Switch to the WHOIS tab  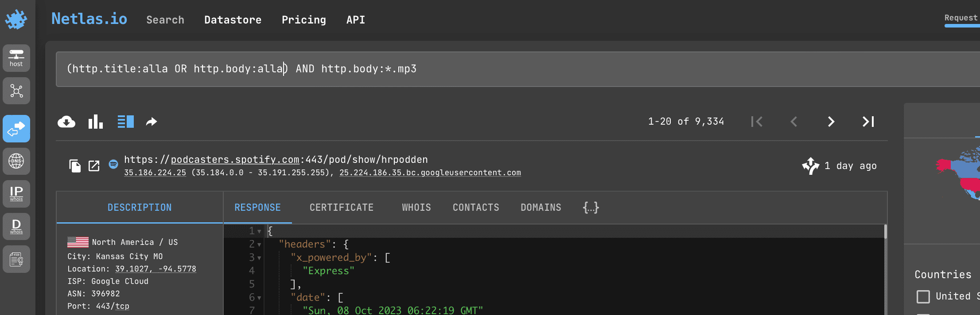pos(416,207)
